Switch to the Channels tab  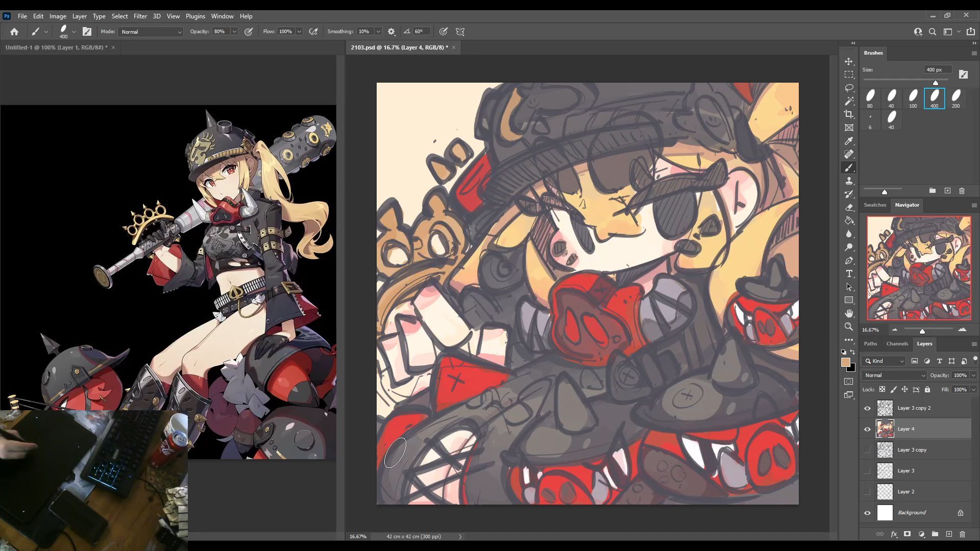click(897, 344)
